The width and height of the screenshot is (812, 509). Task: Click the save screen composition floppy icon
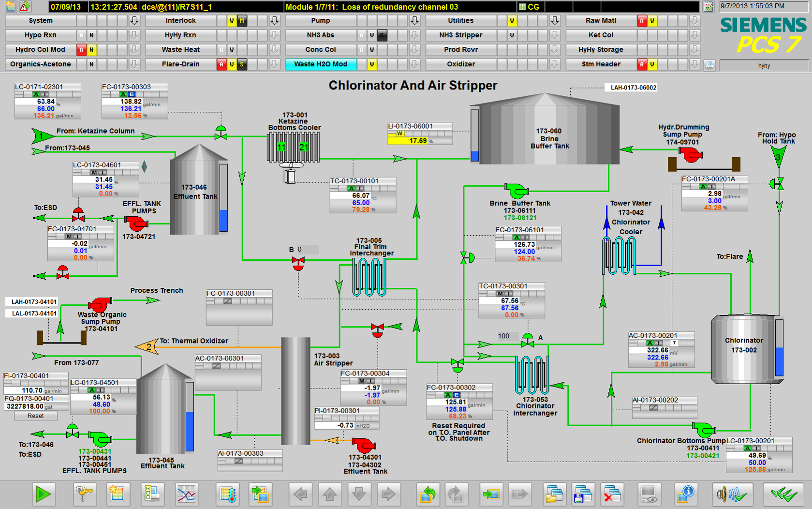click(583, 494)
